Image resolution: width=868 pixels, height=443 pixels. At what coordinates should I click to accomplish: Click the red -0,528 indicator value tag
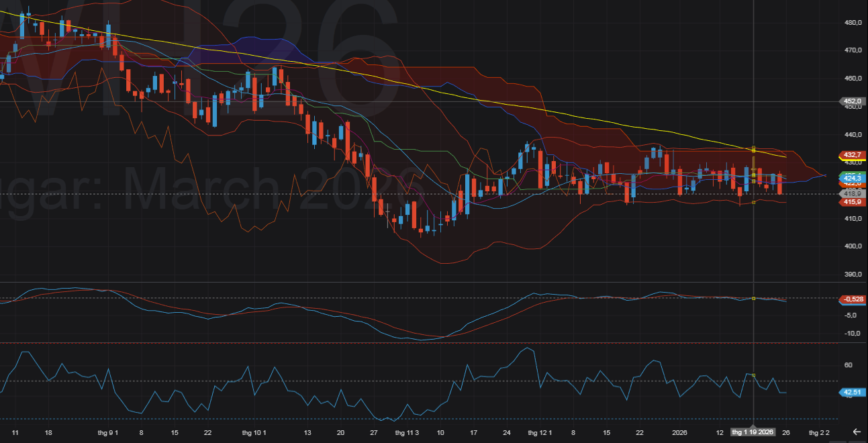[853, 299]
